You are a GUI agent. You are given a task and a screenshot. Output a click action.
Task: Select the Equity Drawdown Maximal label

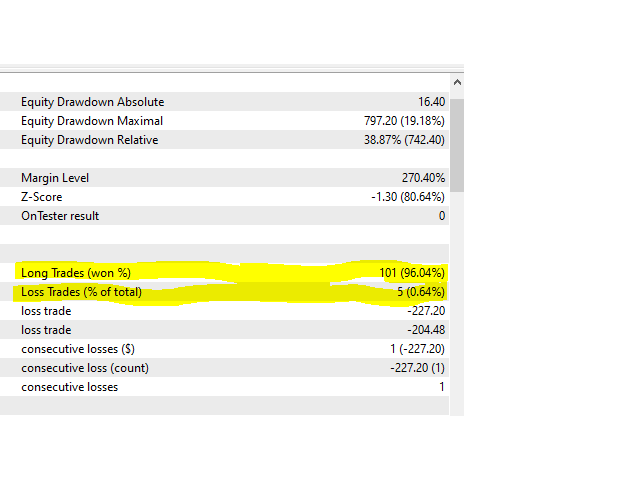[x=91, y=121]
